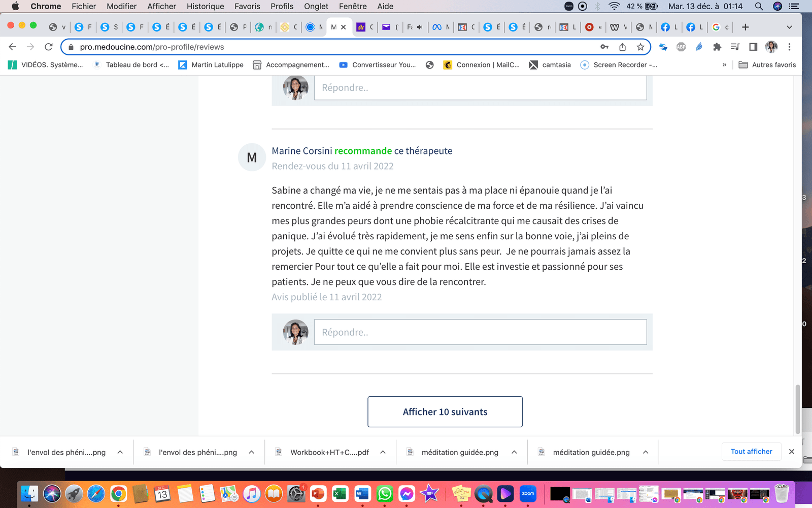Click the Spotlight search magnifier icon
This screenshot has height=508, width=812.
pos(759,6)
